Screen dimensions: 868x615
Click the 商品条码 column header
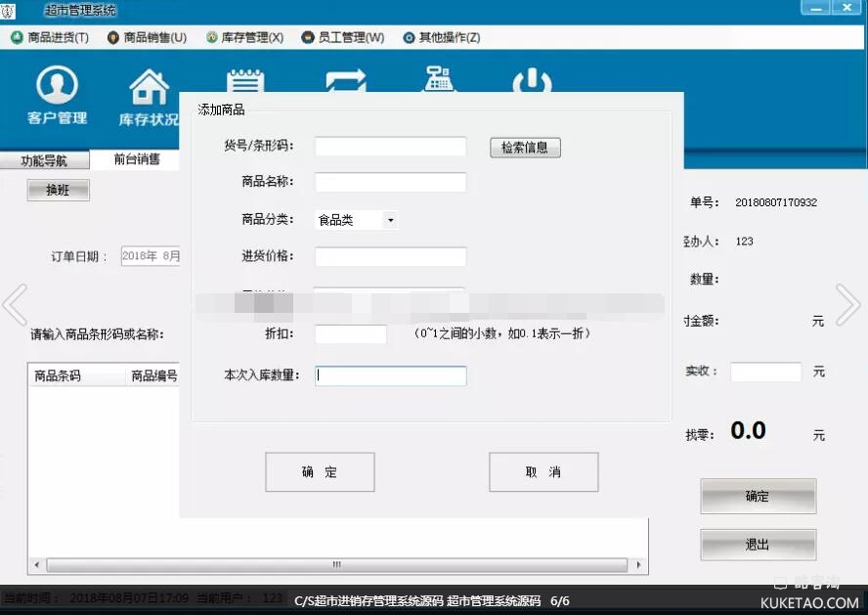76,375
